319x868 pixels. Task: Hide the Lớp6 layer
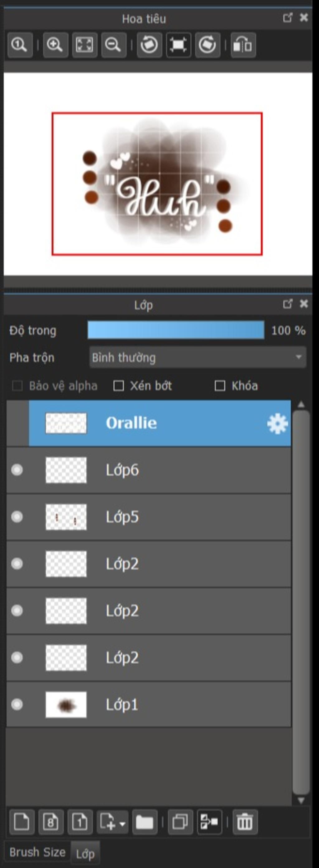tap(17, 470)
